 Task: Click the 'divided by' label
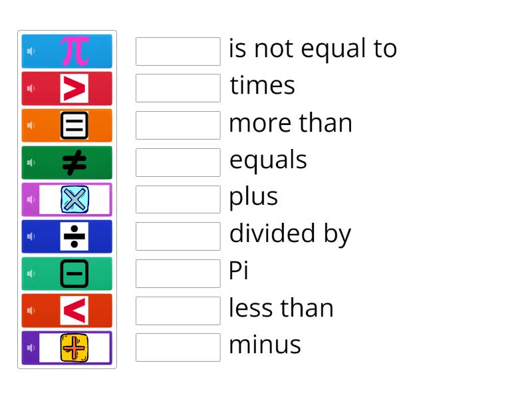click(x=290, y=233)
